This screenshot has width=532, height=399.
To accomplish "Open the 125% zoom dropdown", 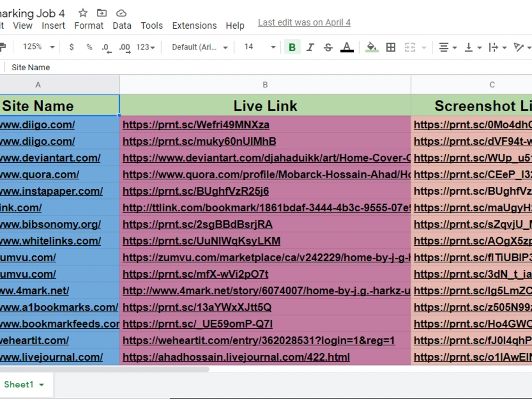I will 38,47.
